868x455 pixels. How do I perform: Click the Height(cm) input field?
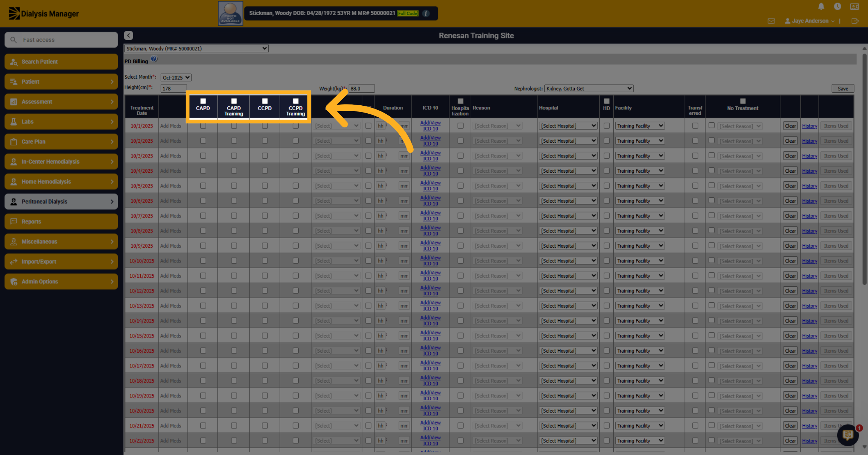pos(174,88)
